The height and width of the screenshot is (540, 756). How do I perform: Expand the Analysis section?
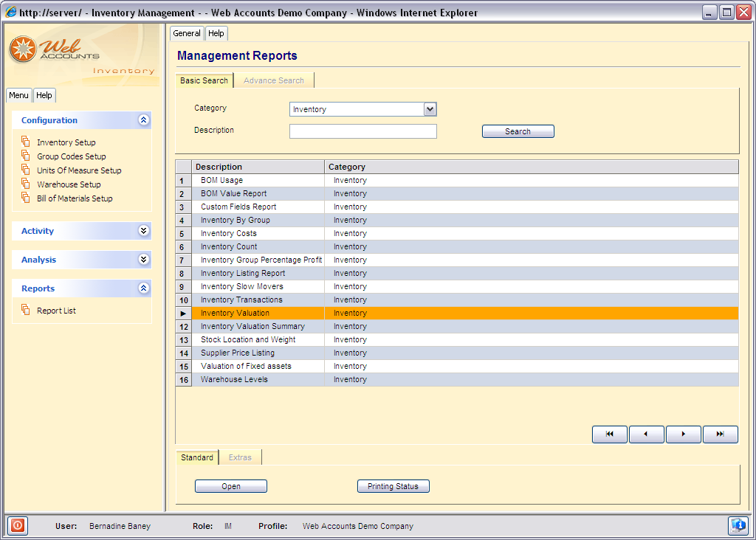[144, 260]
